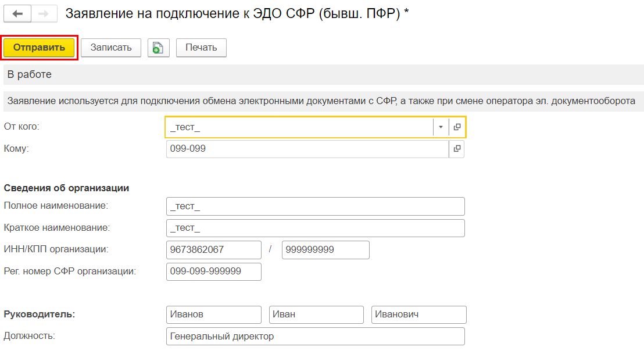644x361 pixels.
Task: Focus the Полное наименование field
Action: [315, 206]
